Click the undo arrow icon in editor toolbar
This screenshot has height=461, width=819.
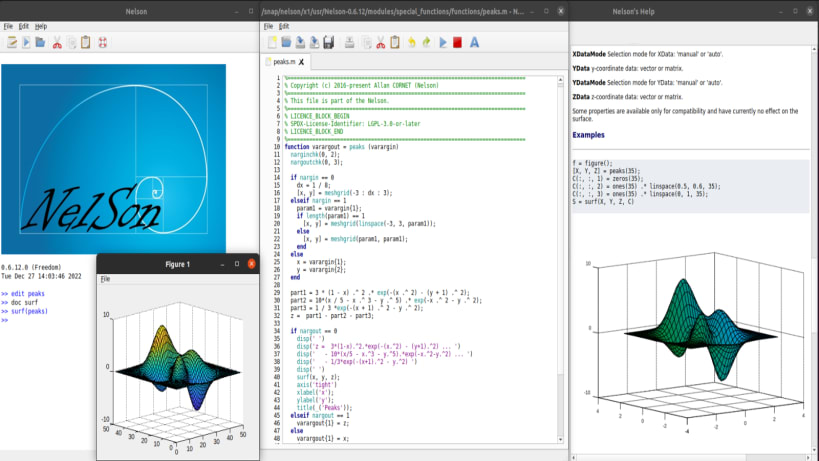(x=411, y=42)
